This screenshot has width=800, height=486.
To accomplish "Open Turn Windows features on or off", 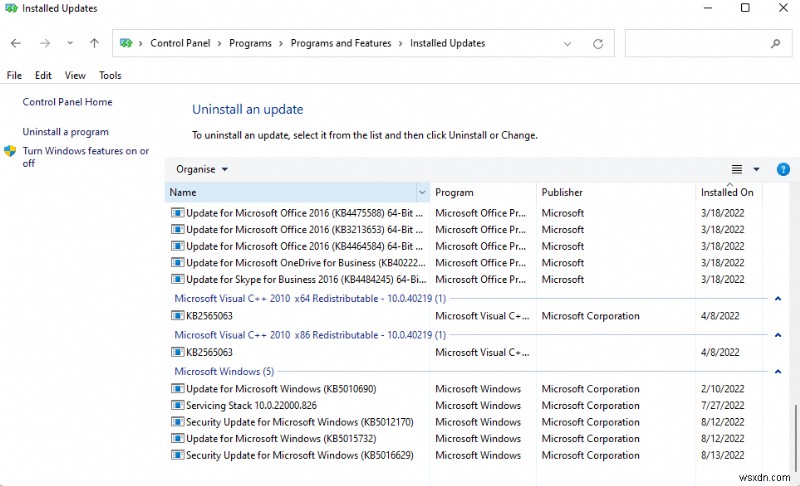I will (86, 157).
